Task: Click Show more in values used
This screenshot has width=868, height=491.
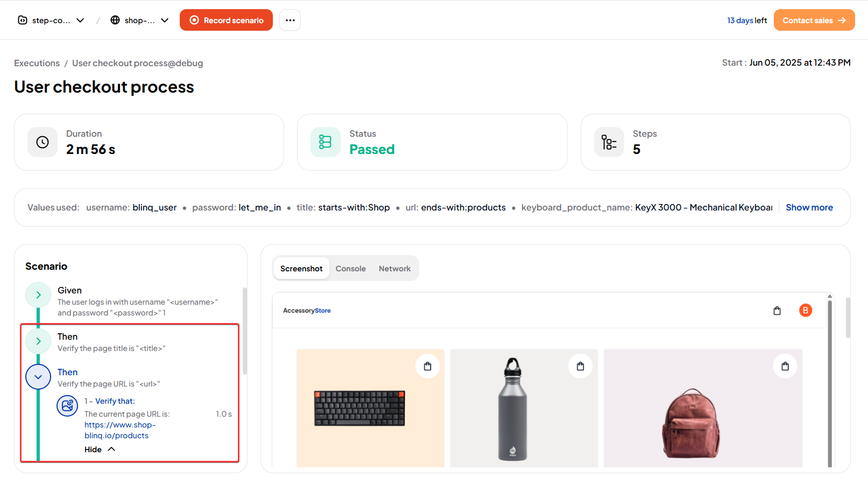Action: (x=809, y=208)
